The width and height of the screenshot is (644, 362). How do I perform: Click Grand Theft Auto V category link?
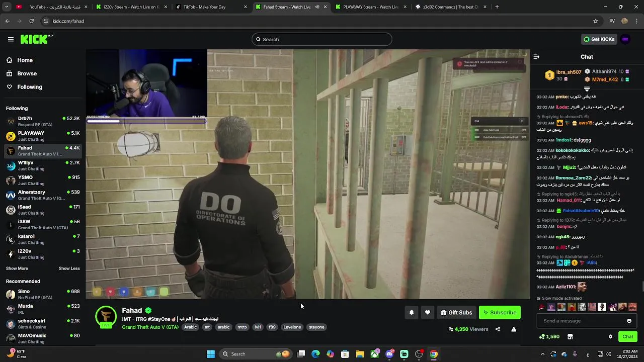(150, 327)
